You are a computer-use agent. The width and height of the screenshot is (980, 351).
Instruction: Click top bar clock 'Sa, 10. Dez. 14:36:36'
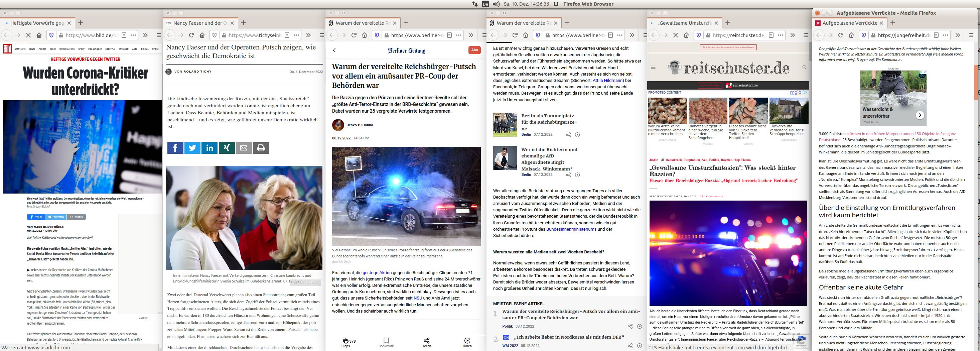click(x=526, y=4)
